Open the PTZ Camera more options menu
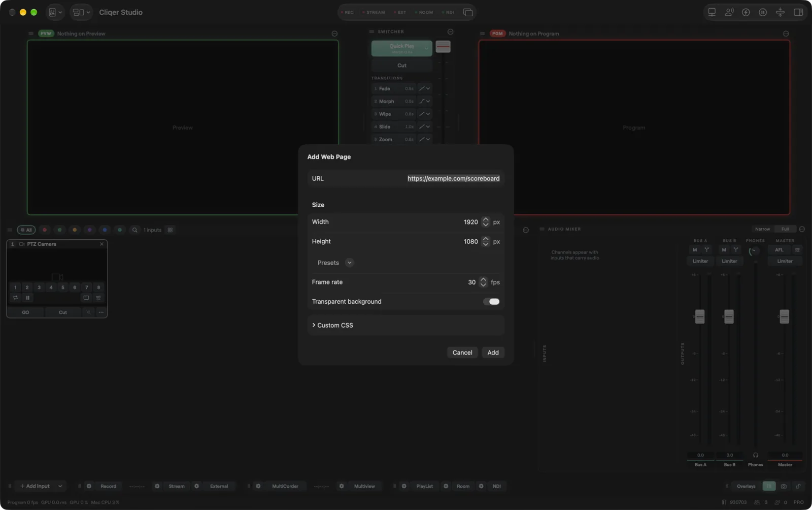 (x=101, y=312)
